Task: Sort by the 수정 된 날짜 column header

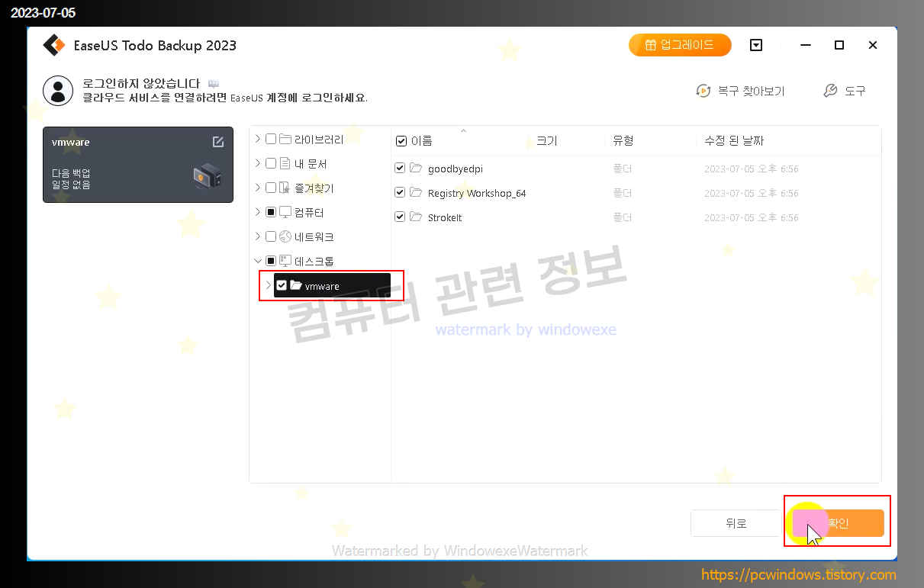Action: (x=734, y=141)
